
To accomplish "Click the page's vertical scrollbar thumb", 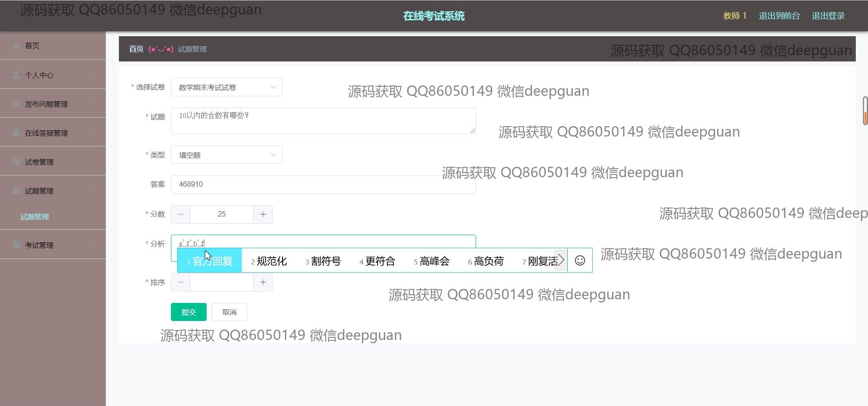I will (x=865, y=110).
